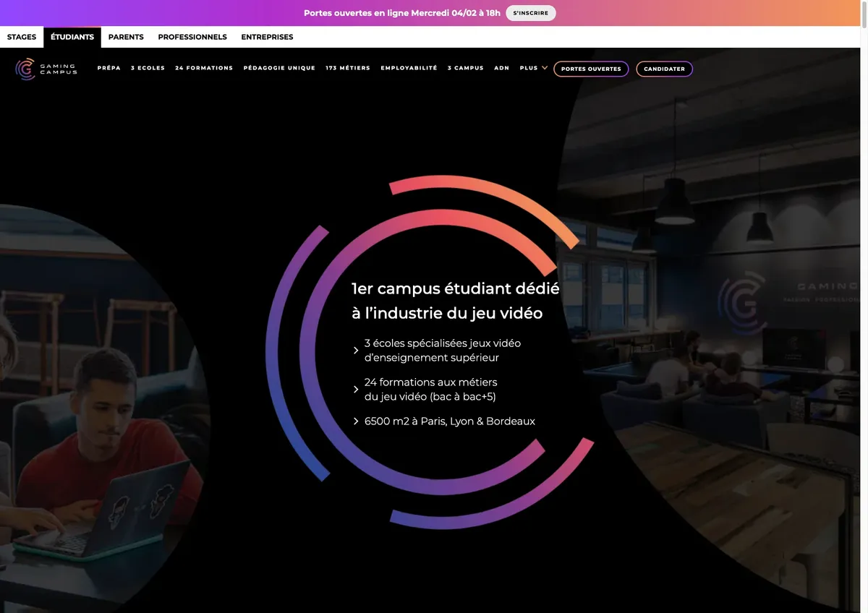This screenshot has height=613, width=868.
Task: Open the PROFESSIONNELS tab
Action: pyautogui.click(x=192, y=37)
